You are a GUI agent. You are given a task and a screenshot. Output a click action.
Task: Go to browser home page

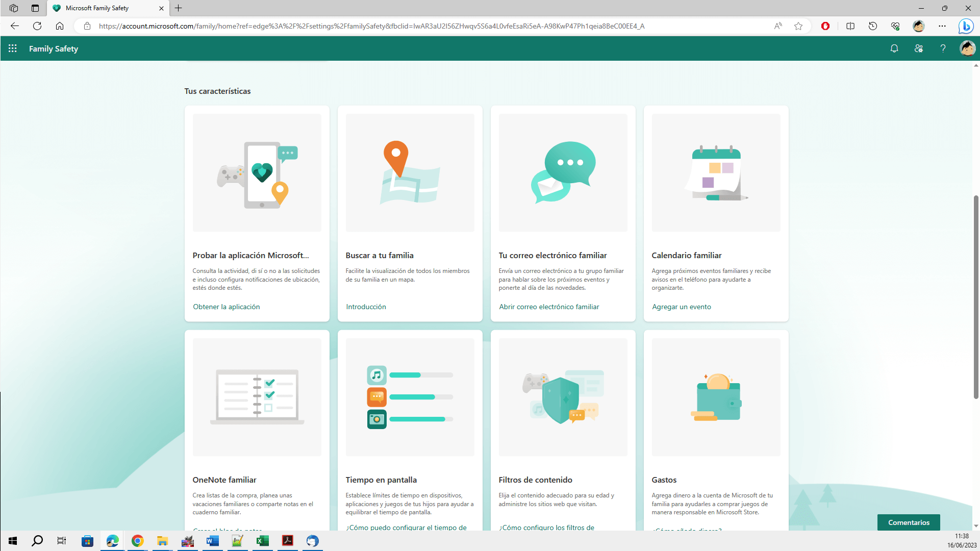click(x=60, y=26)
